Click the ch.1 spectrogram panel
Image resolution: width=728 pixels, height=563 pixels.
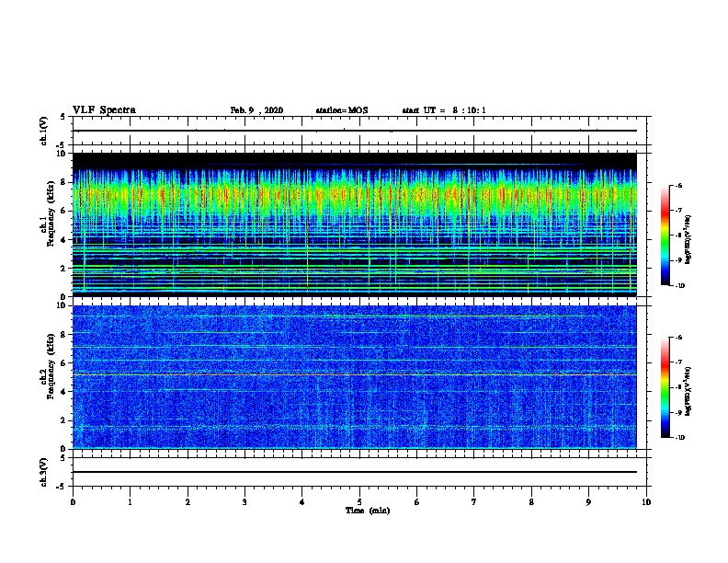(x=354, y=224)
